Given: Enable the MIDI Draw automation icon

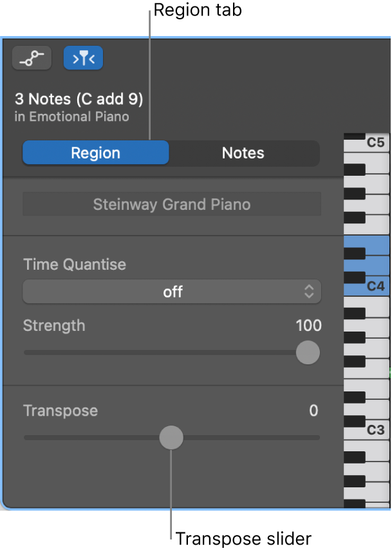Looking at the screenshot, I should [32, 57].
